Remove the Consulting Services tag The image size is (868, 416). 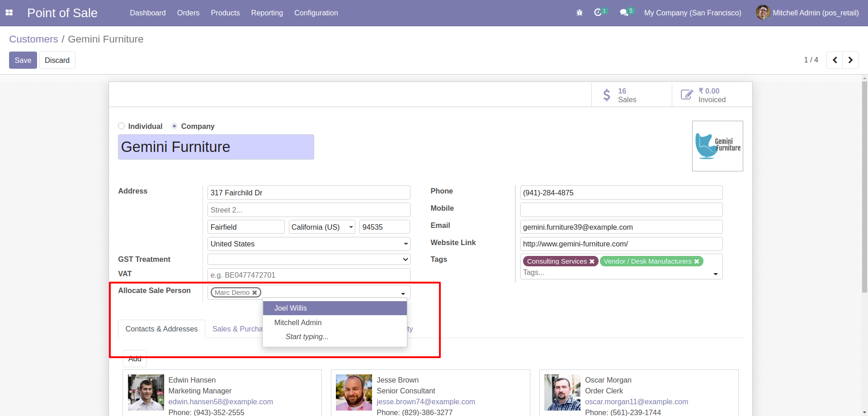point(592,261)
